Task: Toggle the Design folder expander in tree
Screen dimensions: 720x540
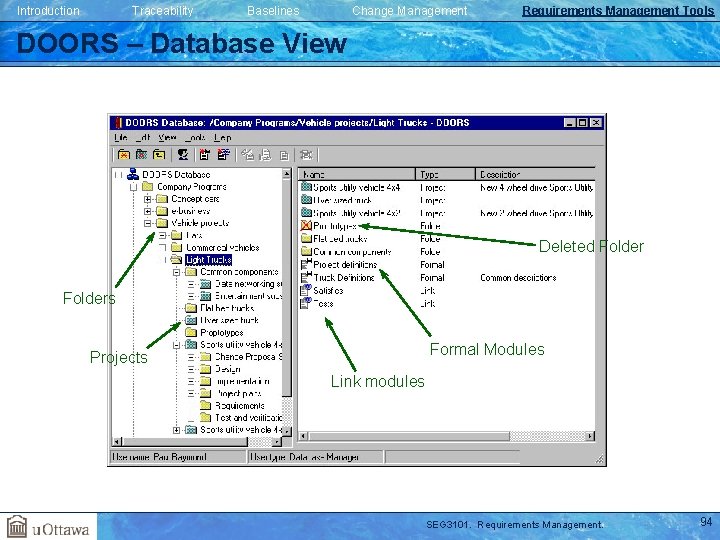Action: [x=191, y=369]
